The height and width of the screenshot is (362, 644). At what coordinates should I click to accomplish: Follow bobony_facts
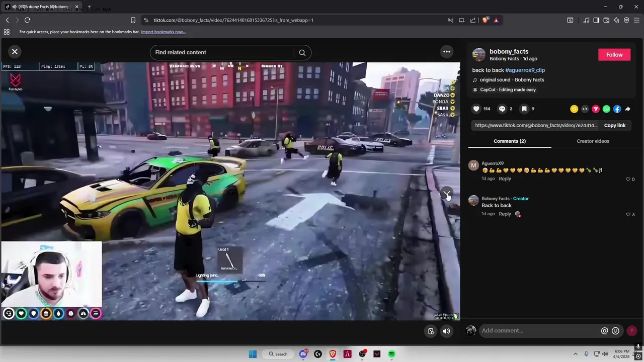pos(614,55)
